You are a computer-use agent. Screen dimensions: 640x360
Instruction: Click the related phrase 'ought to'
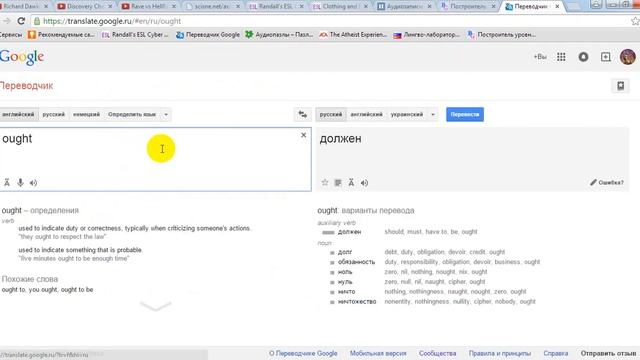[13, 289]
